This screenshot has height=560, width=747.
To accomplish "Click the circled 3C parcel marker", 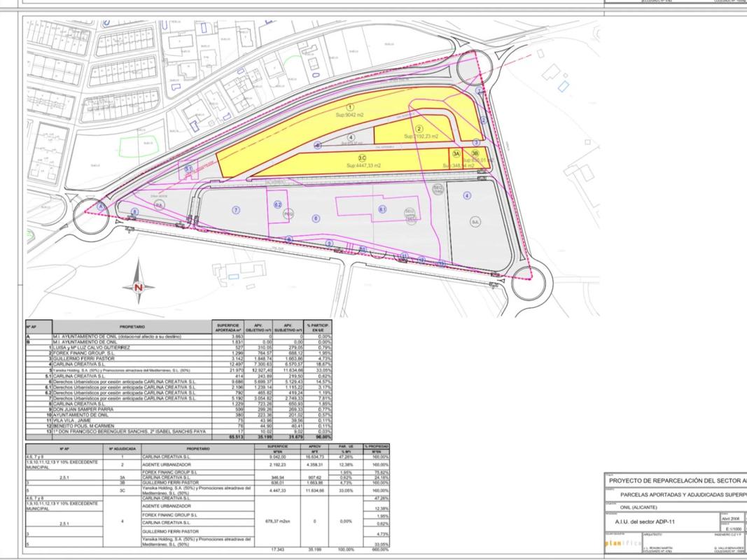I will click(x=363, y=157).
